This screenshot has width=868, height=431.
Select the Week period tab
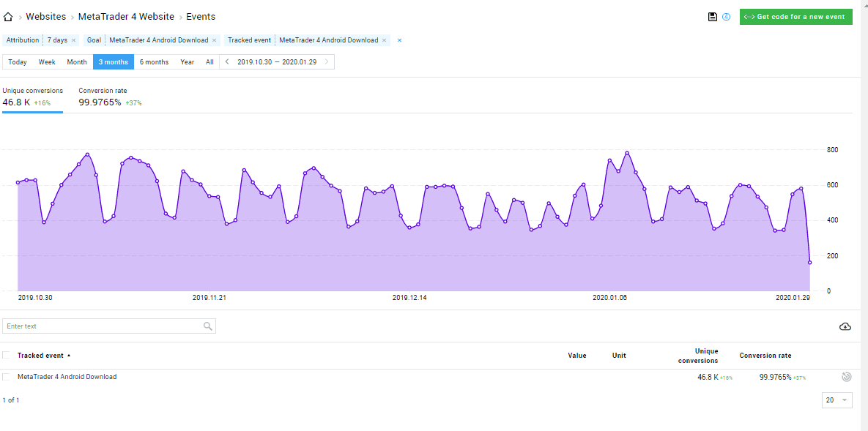(47, 62)
